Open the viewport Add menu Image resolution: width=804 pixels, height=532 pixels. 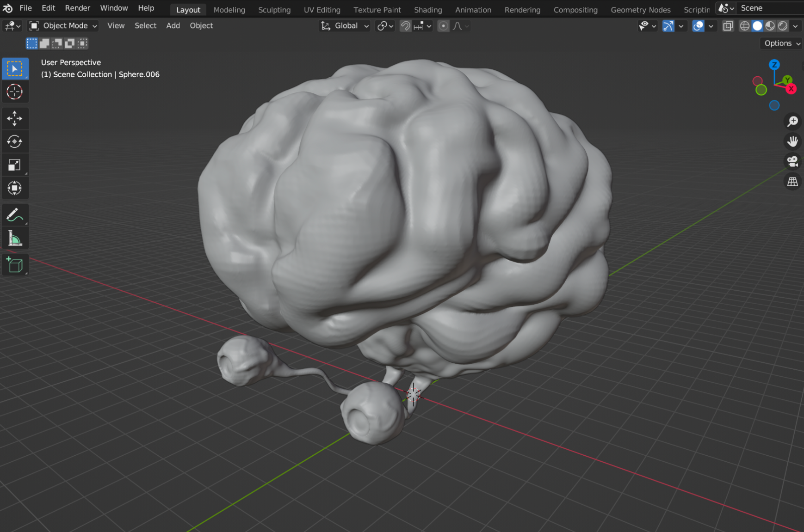[x=173, y=26]
